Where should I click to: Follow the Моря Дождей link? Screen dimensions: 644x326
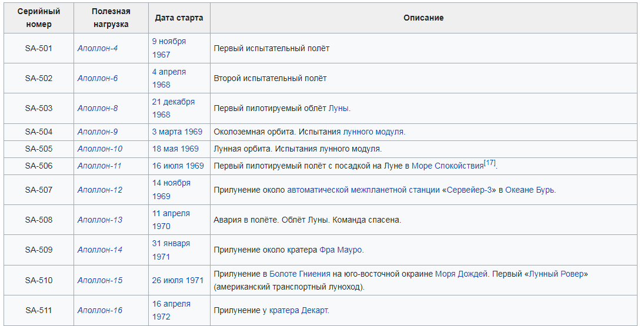tap(461, 274)
